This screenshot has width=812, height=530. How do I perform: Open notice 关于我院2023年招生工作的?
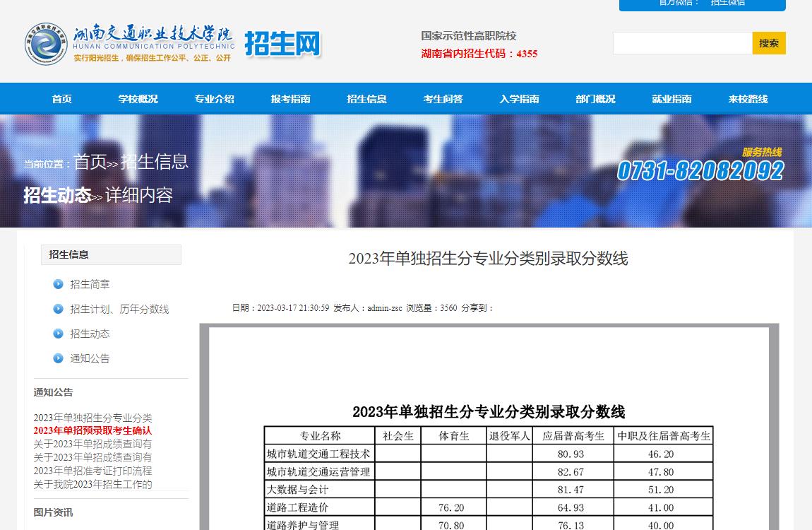(92, 484)
